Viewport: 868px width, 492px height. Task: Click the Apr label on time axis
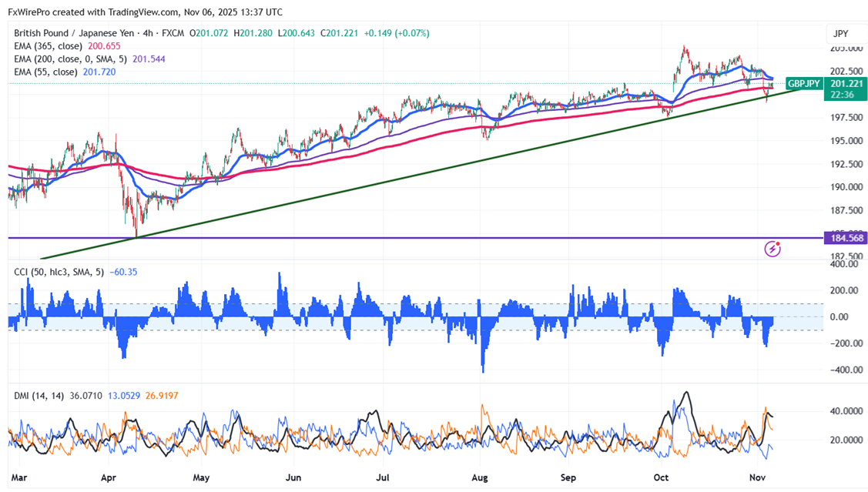[x=109, y=477]
